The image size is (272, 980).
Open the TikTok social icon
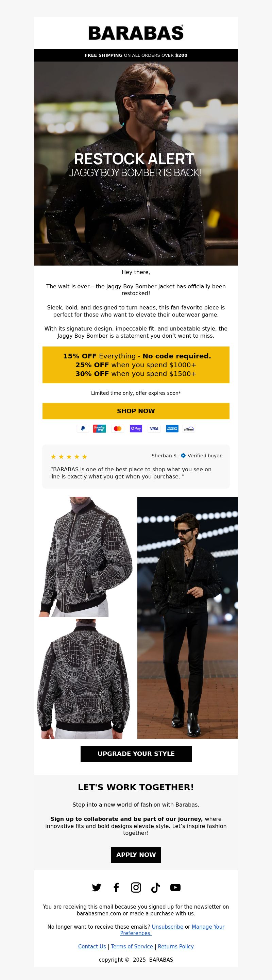tap(156, 888)
